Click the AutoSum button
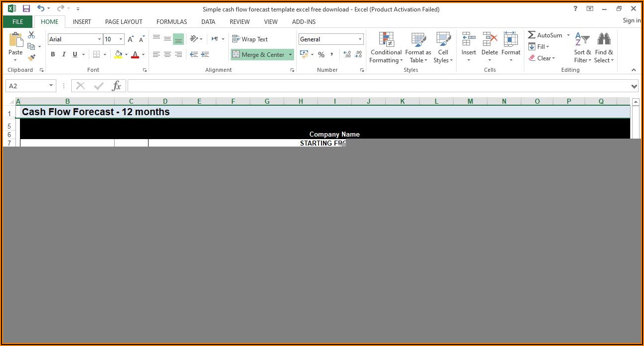 (x=545, y=35)
